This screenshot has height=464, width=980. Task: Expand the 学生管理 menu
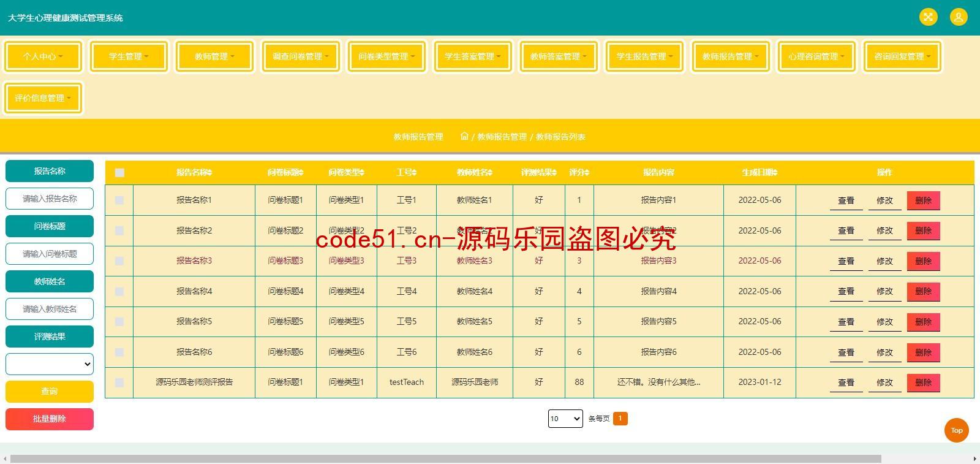pyautogui.click(x=129, y=56)
